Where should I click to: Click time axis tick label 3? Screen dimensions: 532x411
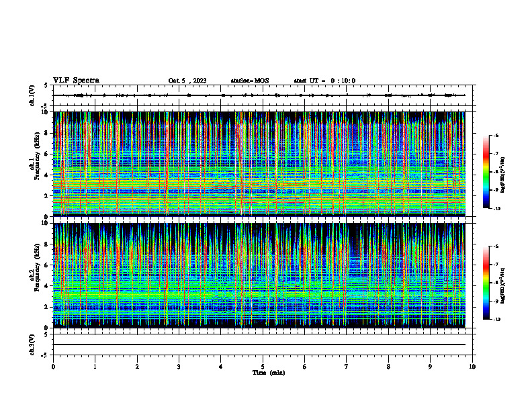click(179, 367)
